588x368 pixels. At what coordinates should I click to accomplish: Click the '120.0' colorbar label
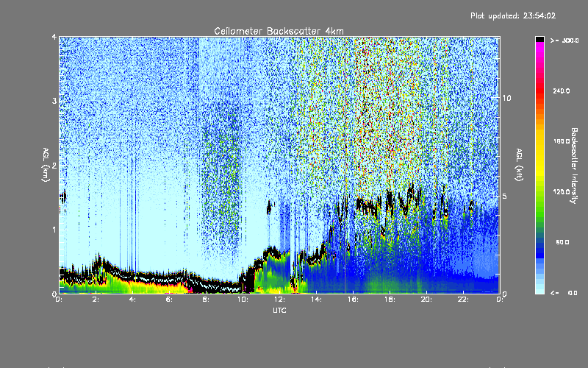(562, 191)
